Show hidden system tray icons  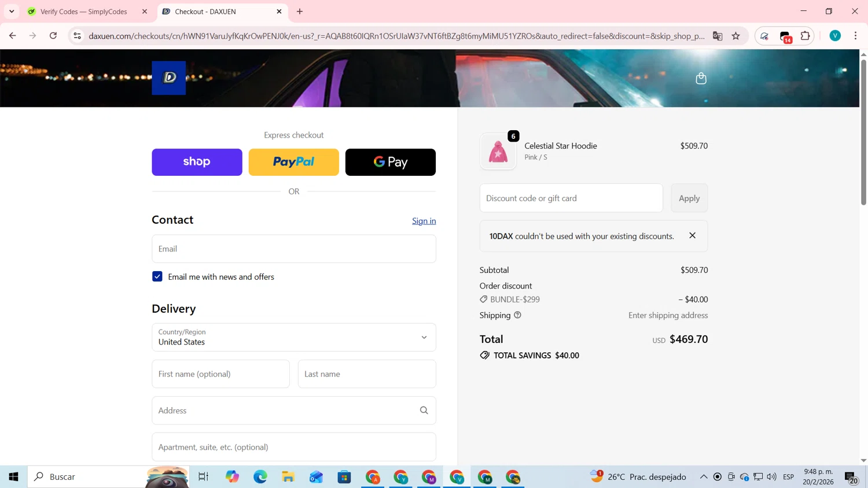pyautogui.click(x=704, y=477)
